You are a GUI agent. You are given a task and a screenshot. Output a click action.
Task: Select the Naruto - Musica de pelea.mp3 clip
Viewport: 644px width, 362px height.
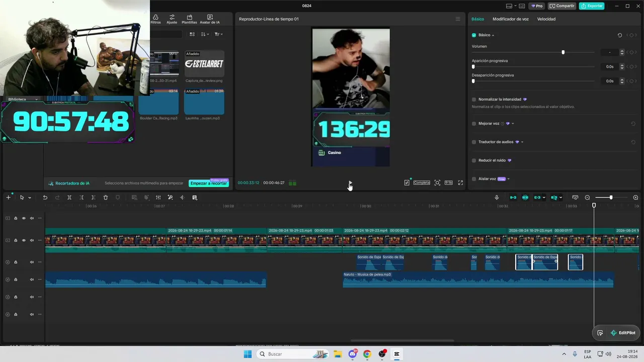[x=478, y=280]
